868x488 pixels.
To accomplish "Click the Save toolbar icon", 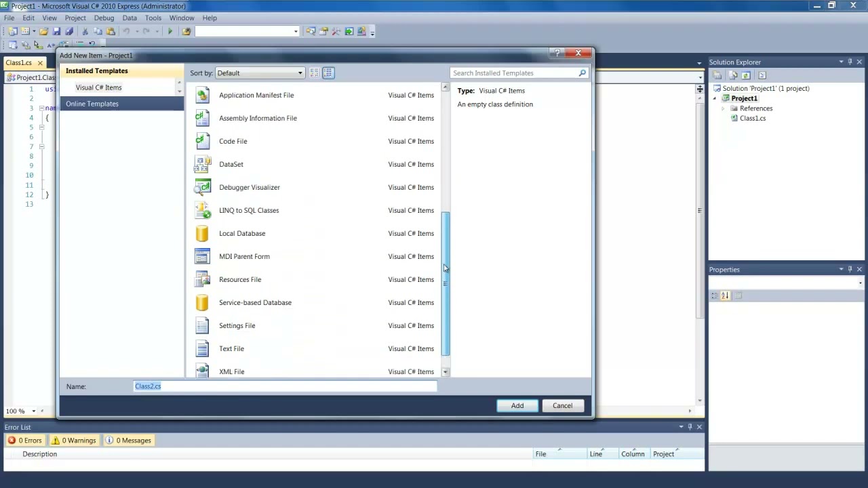I will coord(56,31).
